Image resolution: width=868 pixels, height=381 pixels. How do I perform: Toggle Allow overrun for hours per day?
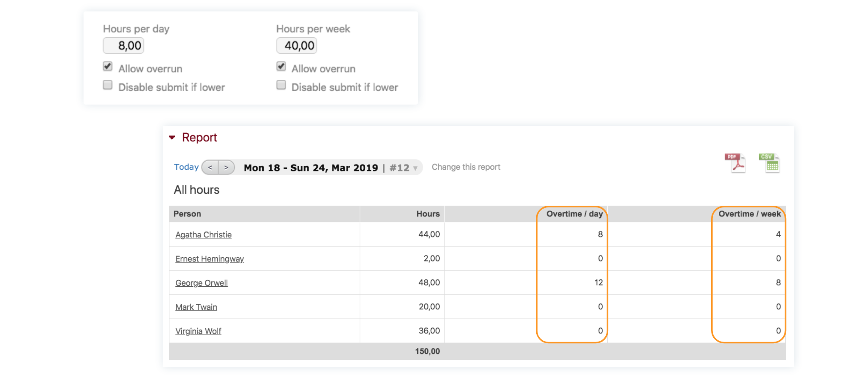coord(108,66)
